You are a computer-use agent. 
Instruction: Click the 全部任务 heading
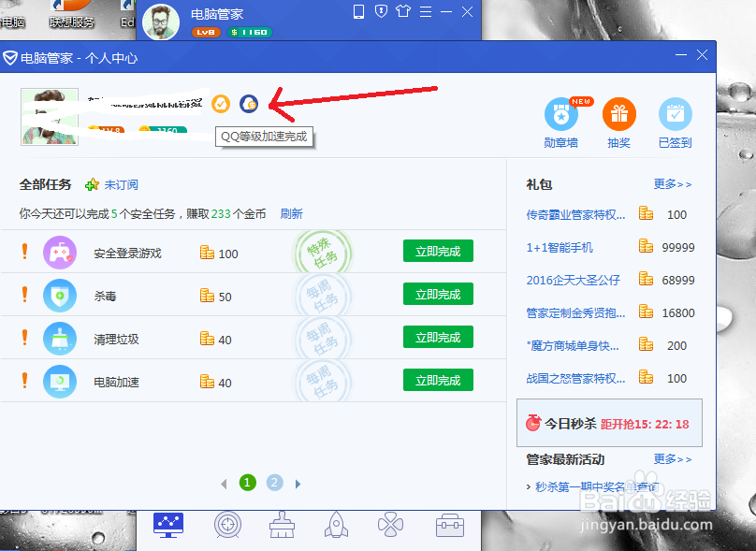pyautogui.click(x=45, y=184)
